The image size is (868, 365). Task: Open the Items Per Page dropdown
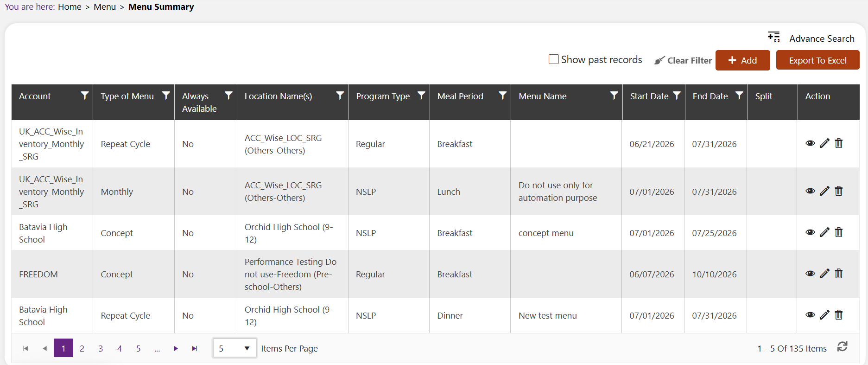234,348
